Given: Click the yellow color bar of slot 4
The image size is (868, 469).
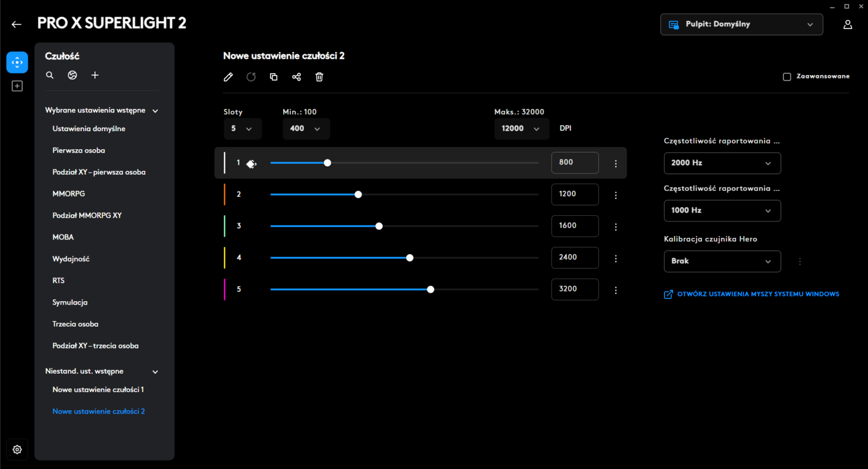Looking at the screenshot, I should (x=224, y=258).
